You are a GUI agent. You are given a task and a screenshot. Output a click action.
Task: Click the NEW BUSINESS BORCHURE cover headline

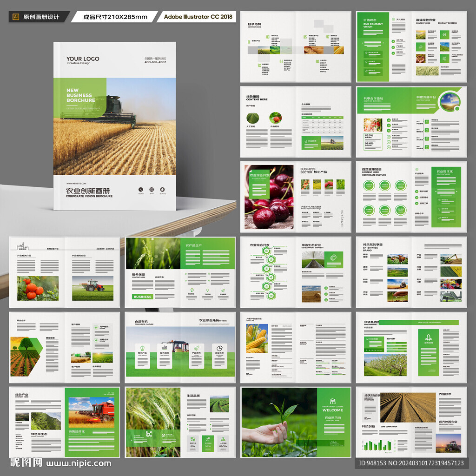click(x=81, y=95)
